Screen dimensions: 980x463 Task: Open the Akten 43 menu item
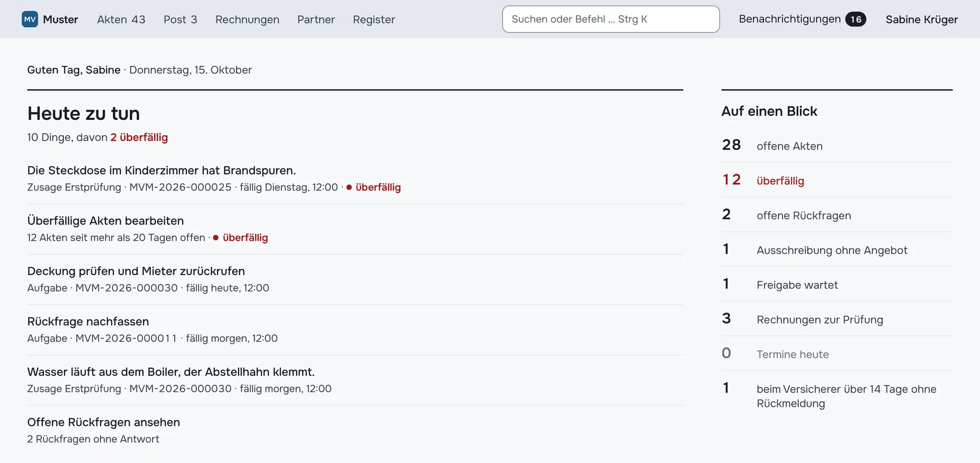[121, 19]
